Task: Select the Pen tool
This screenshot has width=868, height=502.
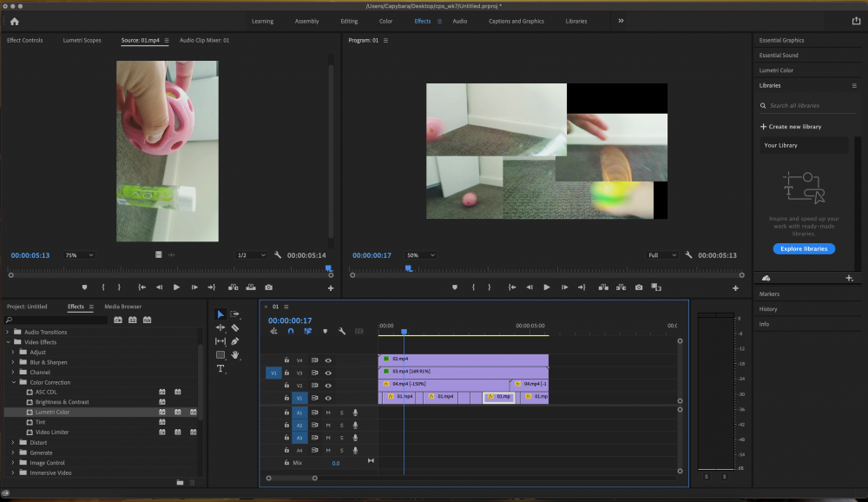Action: [235, 341]
